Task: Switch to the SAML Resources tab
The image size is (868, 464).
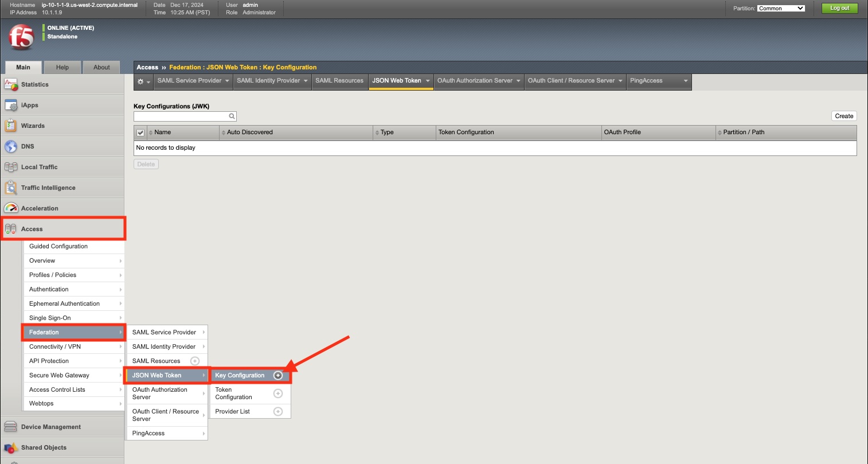Action: click(339, 81)
